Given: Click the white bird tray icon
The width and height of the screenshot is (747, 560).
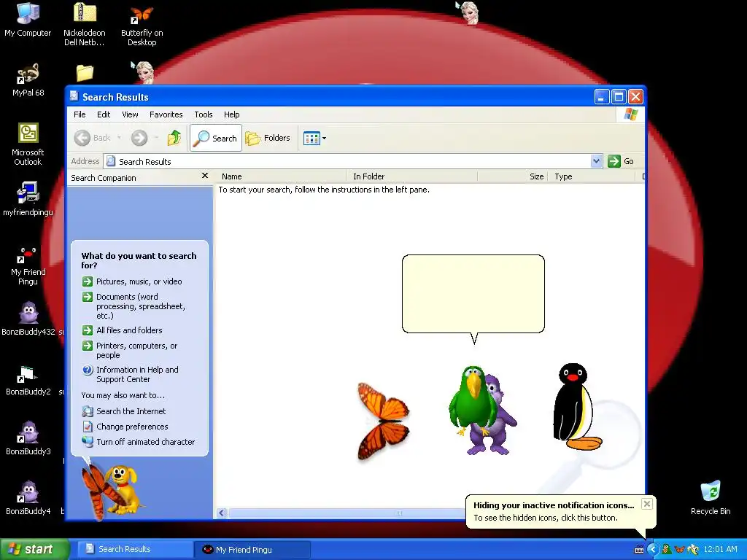Looking at the screenshot, I should pyautogui.click(x=693, y=550).
